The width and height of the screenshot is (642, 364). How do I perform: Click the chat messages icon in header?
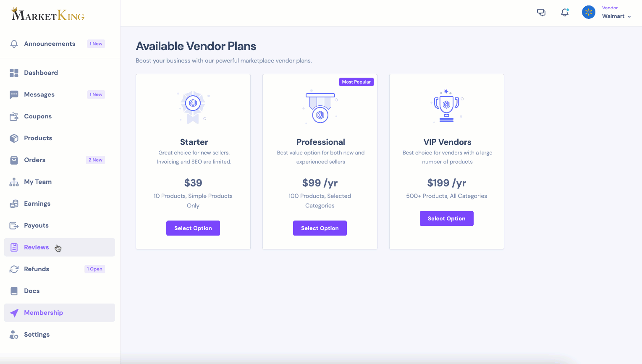click(541, 13)
